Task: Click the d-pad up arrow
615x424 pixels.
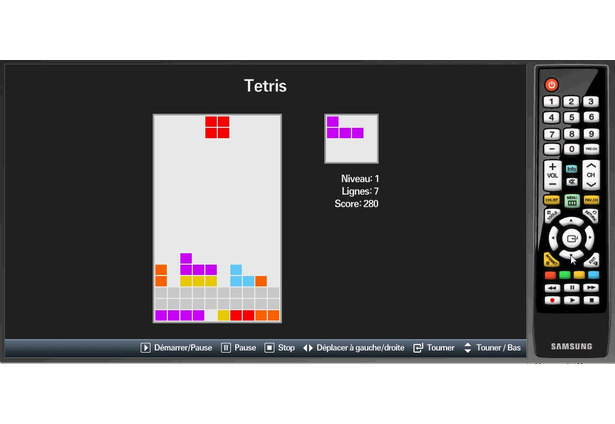Action: (x=571, y=222)
